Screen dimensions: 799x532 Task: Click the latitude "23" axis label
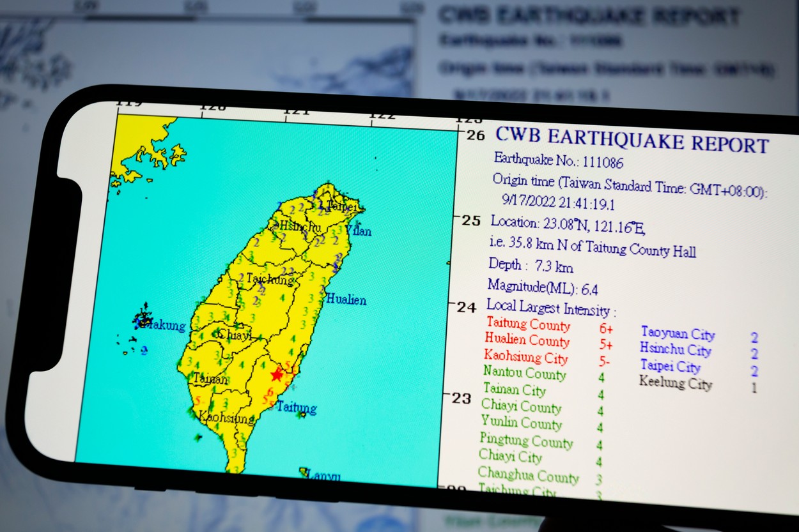tap(460, 398)
